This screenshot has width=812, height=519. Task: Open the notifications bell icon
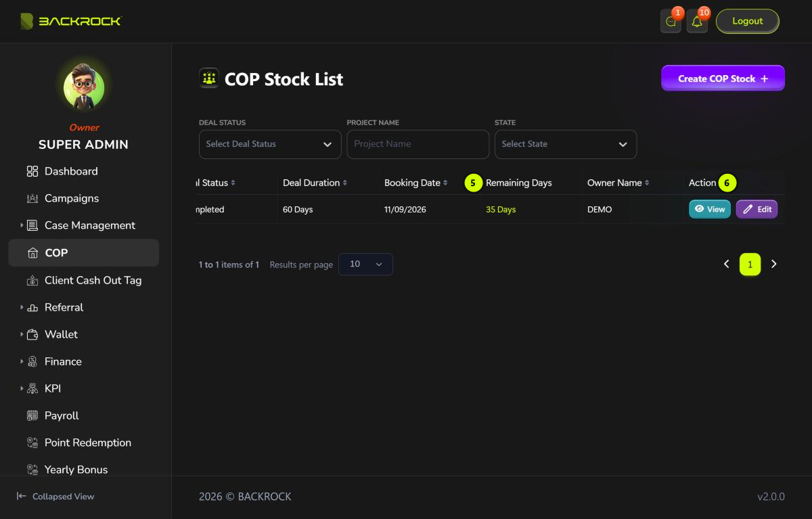(x=697, y=22)
